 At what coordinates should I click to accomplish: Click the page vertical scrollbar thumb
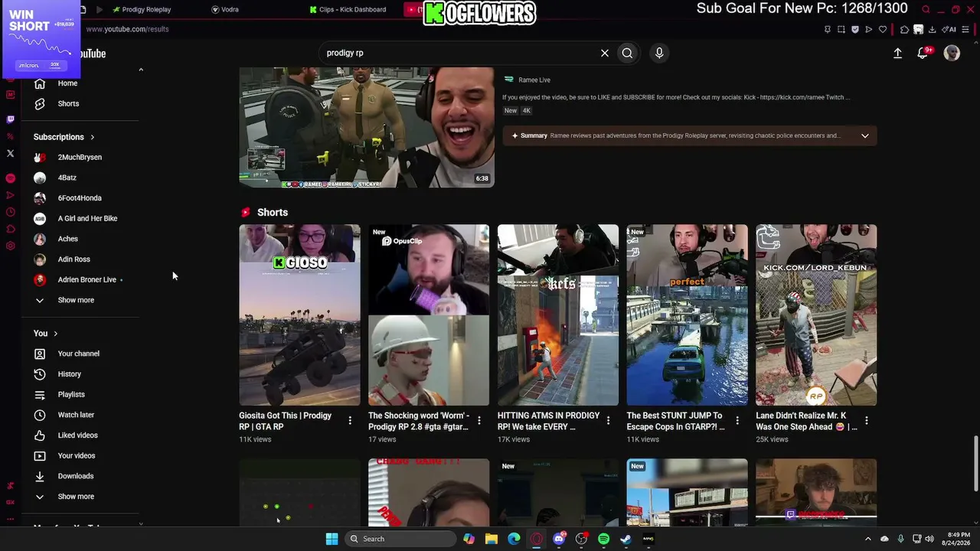[975, 464]
